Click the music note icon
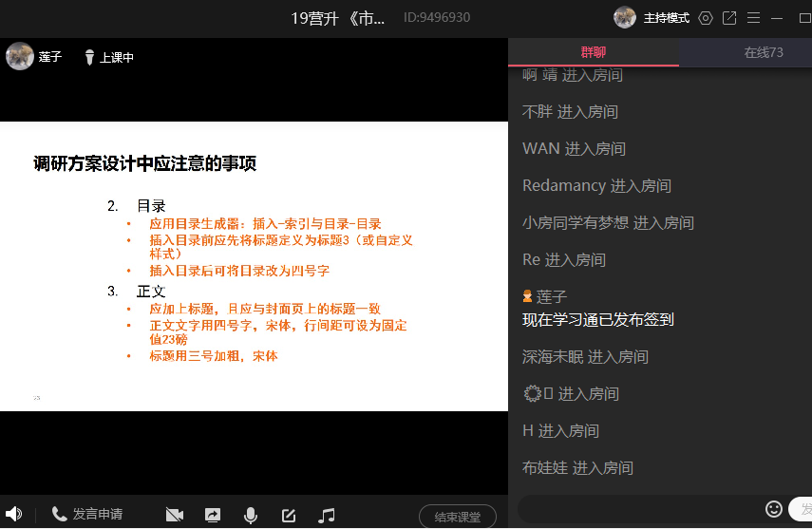Screen dimensions: 812x529 327,515
